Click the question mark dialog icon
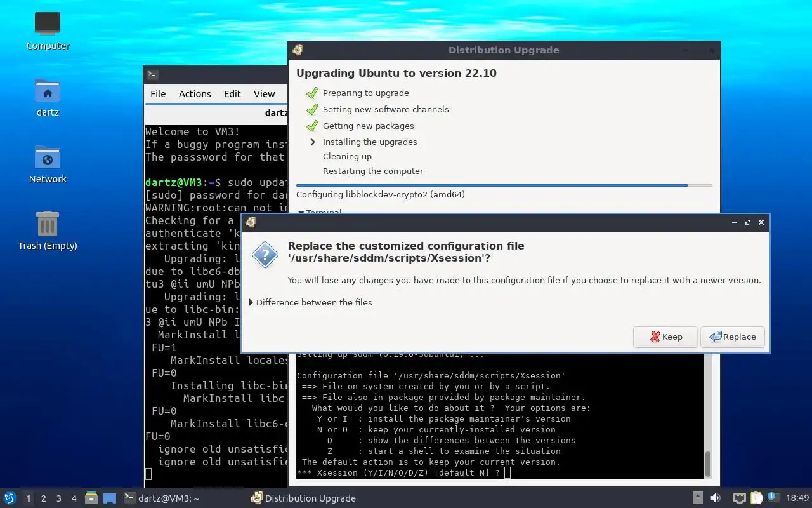This screenshot has width=812, height=508. (265, 255)
